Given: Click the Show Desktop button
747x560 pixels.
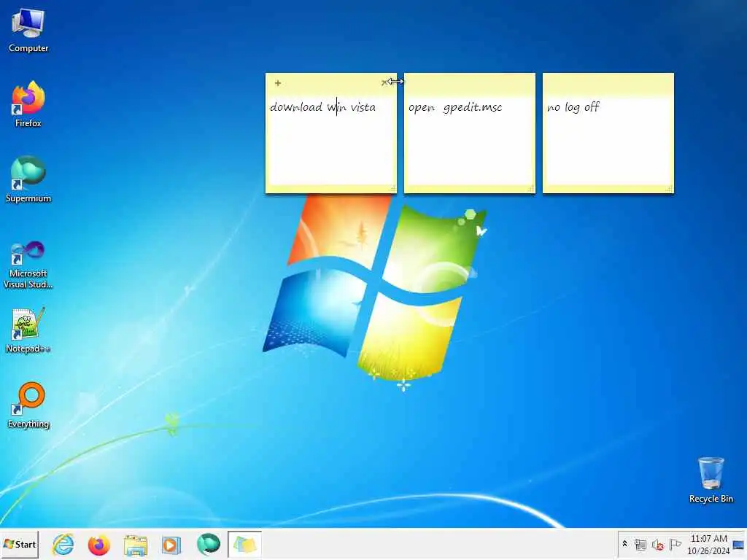Looking at the screenshot, I should coord(739,544).
